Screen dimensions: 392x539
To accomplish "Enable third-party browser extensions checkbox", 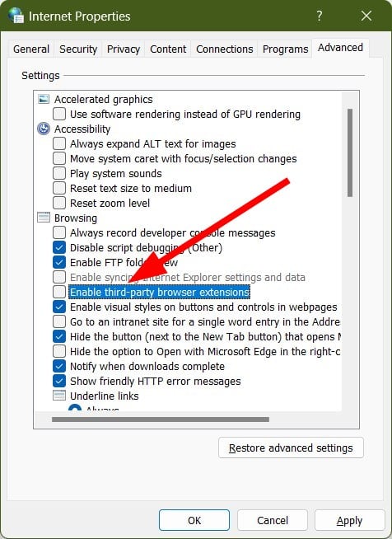I will coord(59,292).
